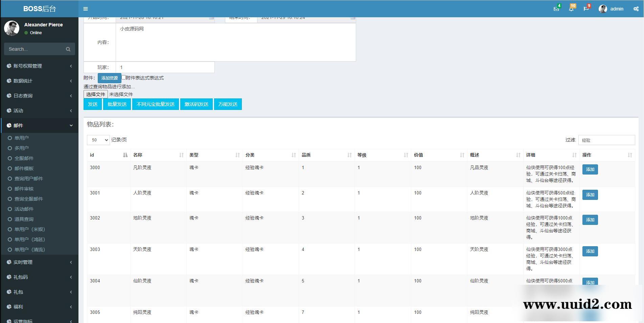Click the 选择文件 file chooser button
Image resolution: width=644 pixels, height=323 pixels.
click(96, 94)
